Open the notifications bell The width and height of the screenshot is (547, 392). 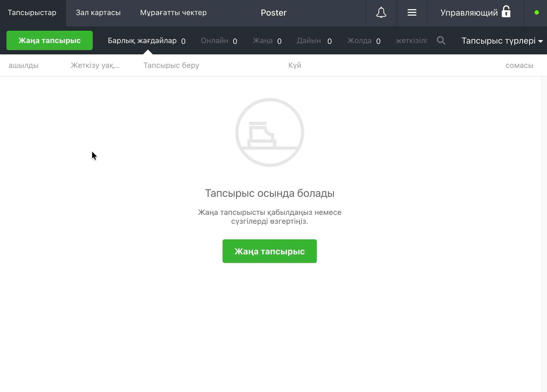click(381, 13)
